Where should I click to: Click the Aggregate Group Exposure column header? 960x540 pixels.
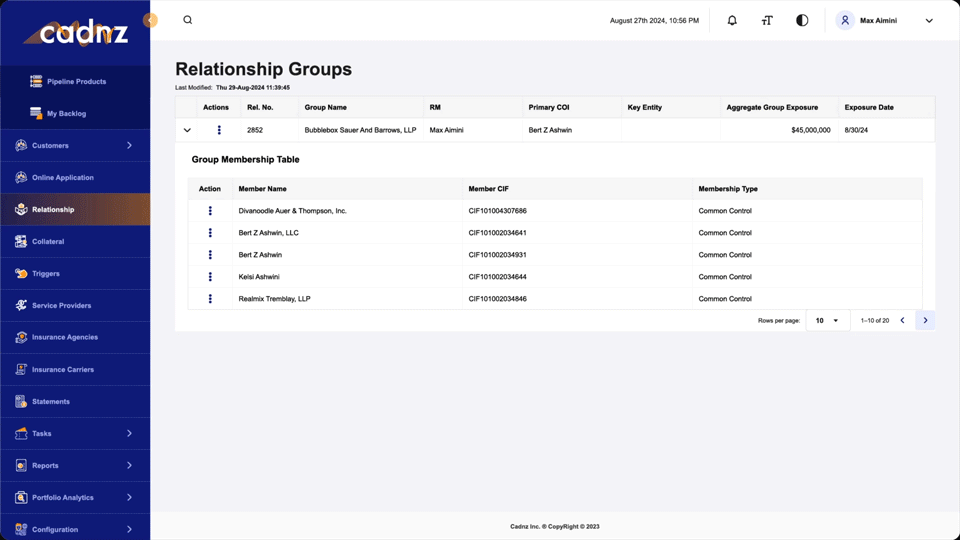tap(773, 107)
